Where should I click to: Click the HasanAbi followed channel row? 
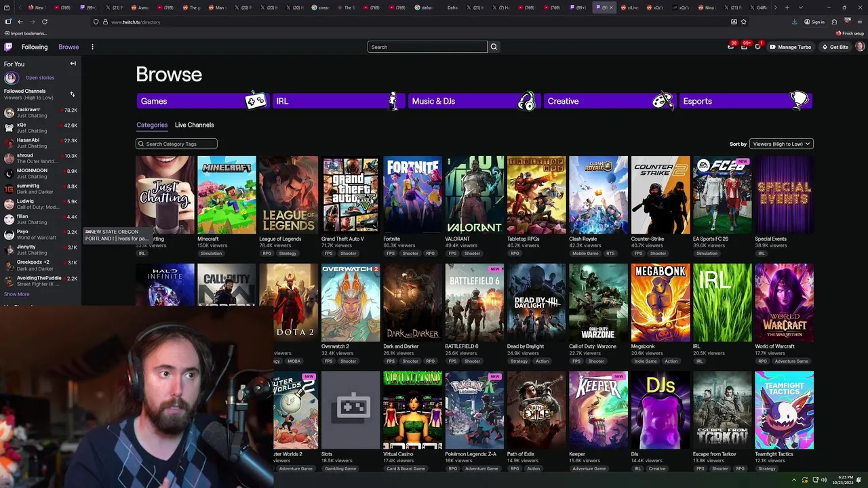pyautogui.click(x=41, y=143)
